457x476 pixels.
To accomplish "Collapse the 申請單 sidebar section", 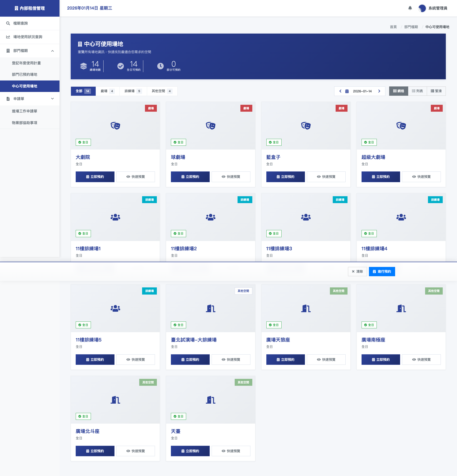I will tap(52, 99).
